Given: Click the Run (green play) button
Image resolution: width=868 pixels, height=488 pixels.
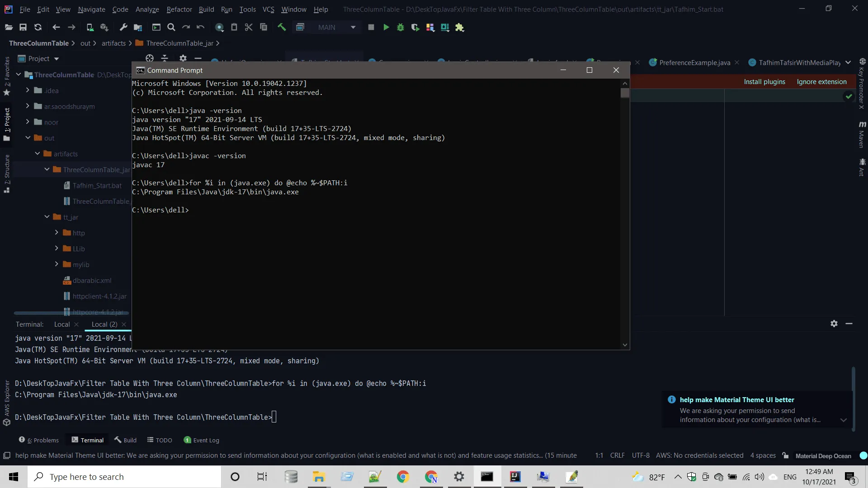Looking at the screenshot, I should [386, 28].
